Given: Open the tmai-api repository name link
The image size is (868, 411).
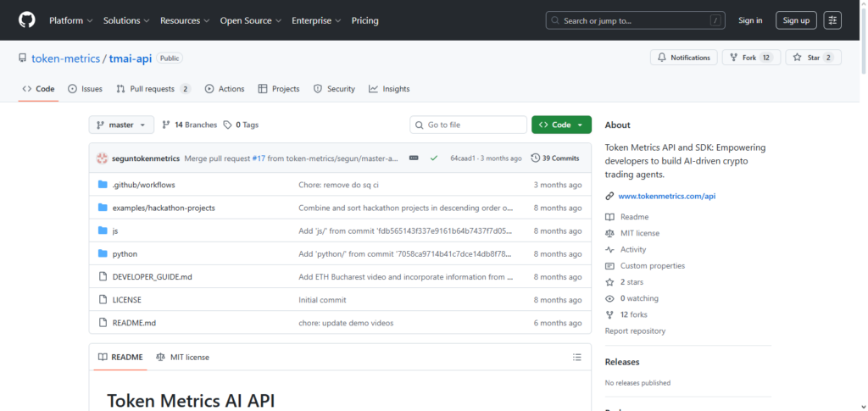Looking at the screenshot, I should click(x=130, y=58).
